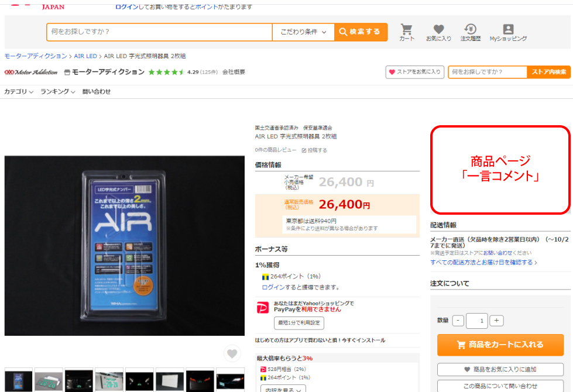The image size is (573, 392).
Task: Click the 検索する search button
Action: (361, 32)
